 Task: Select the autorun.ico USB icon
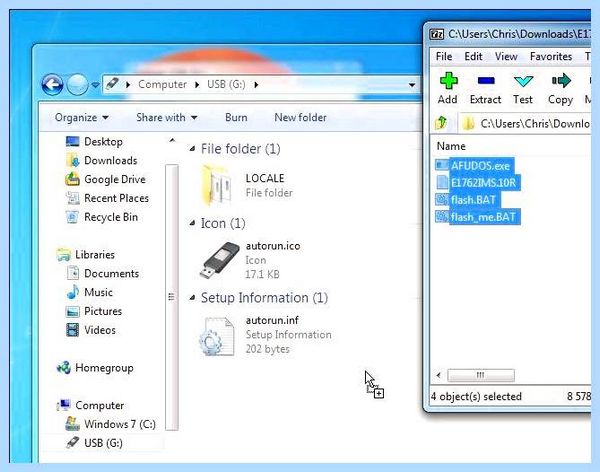point(219,260)
